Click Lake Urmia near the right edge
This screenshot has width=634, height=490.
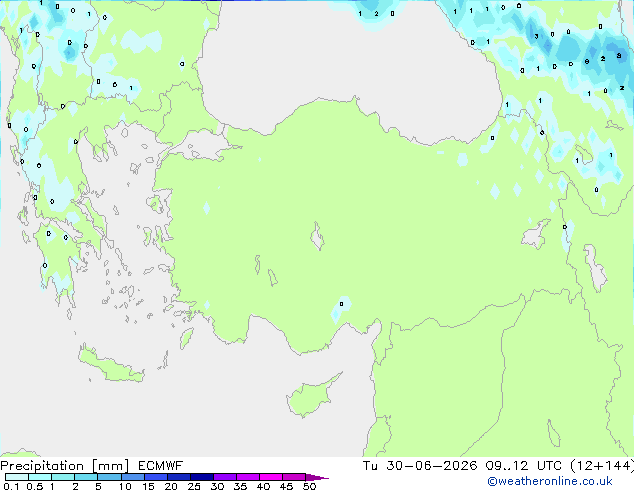[595, 268]
